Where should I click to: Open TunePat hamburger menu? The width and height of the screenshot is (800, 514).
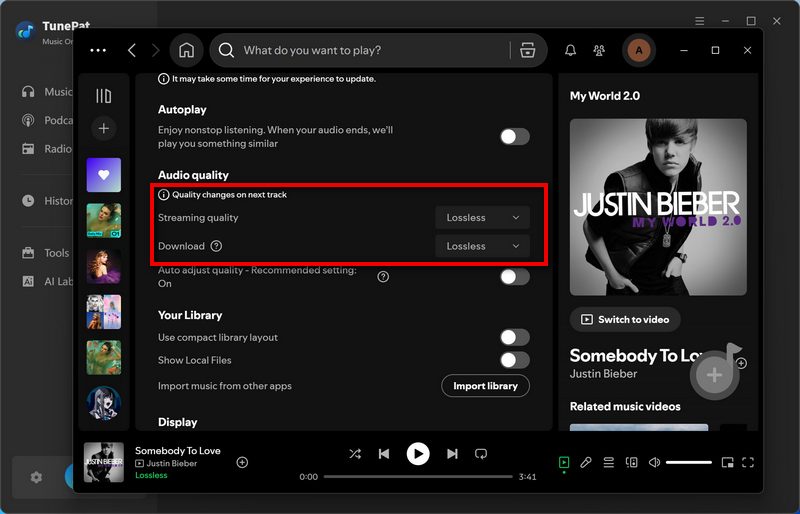coord(700,21)
